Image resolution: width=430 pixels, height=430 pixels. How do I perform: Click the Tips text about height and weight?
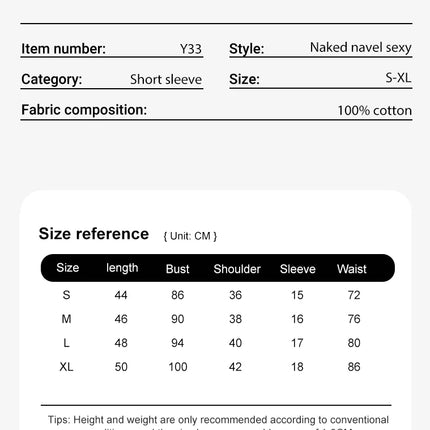[218, 422]
